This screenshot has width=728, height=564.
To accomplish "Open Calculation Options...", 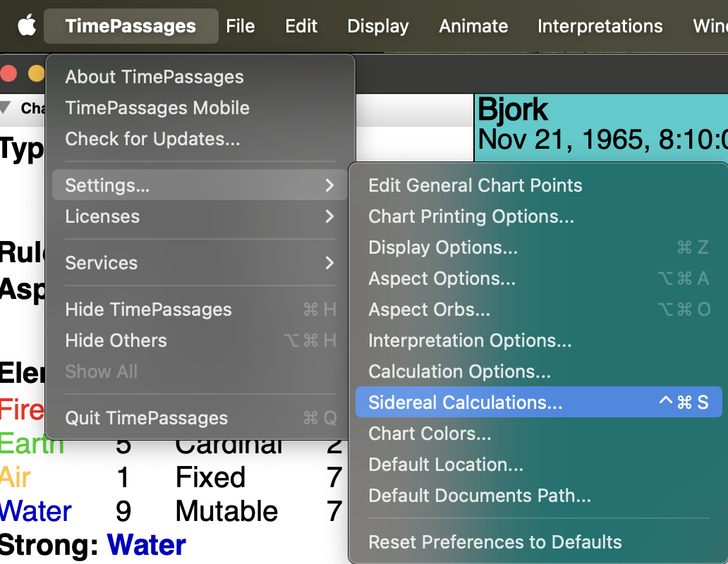I will [538, 372].
